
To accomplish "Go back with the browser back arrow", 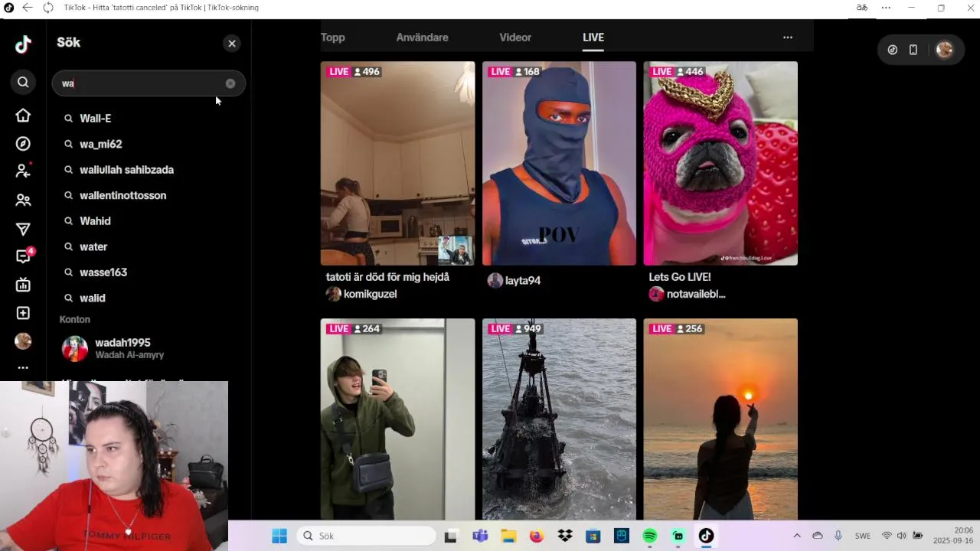I will [x=28, y=8].
